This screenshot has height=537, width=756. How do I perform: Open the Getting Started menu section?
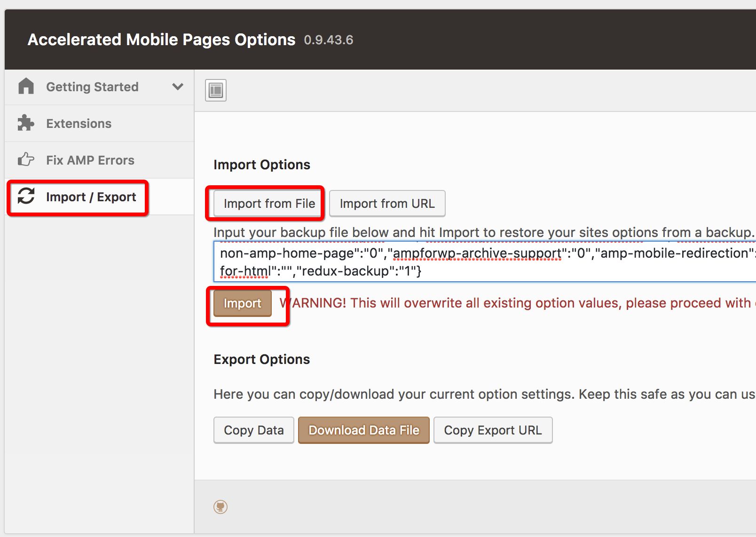(99, 87)
